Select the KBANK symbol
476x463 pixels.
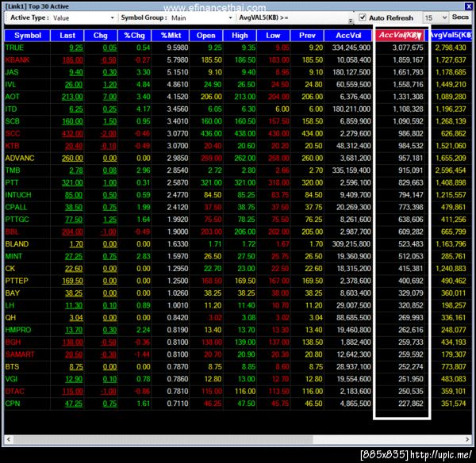point(17,60)
